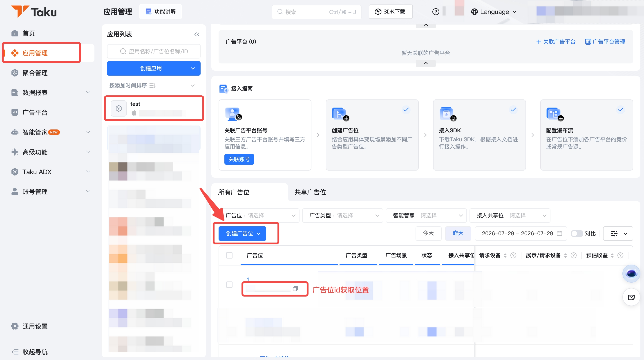
Task: Select the 昨天 date button
Action: (x=458, y=233)
